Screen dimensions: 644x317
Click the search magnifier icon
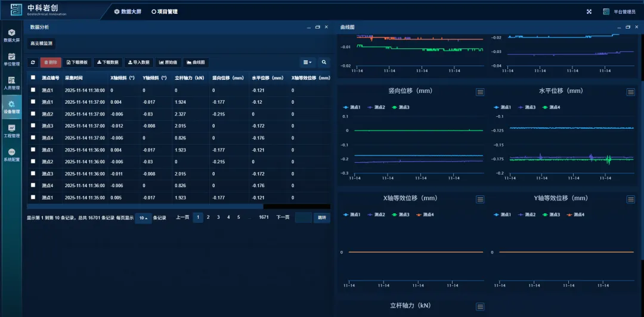pyautogui.click(x=324, y=62)
